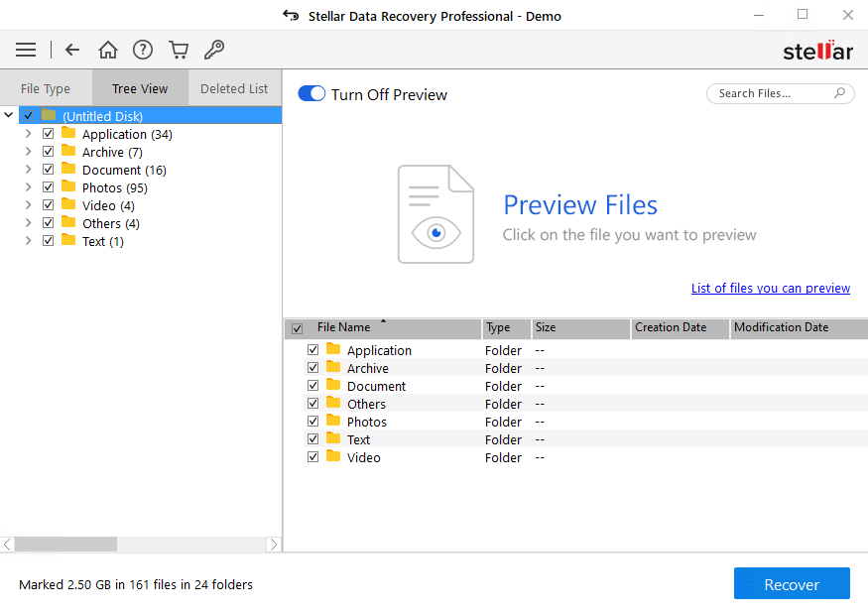Click Photos folder icon in tree
Viewport: 868px width, 613px height.
(x=68, y=186)
